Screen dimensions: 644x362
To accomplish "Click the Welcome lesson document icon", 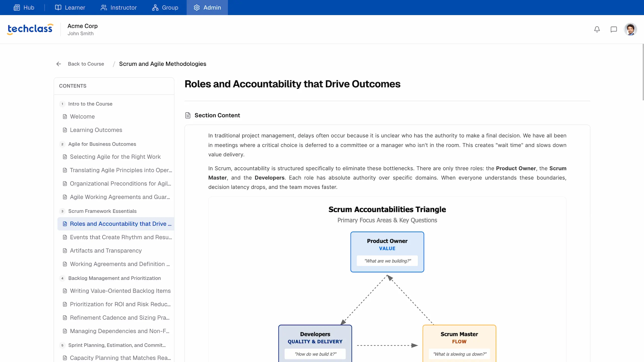I will (x=65, y=117).
